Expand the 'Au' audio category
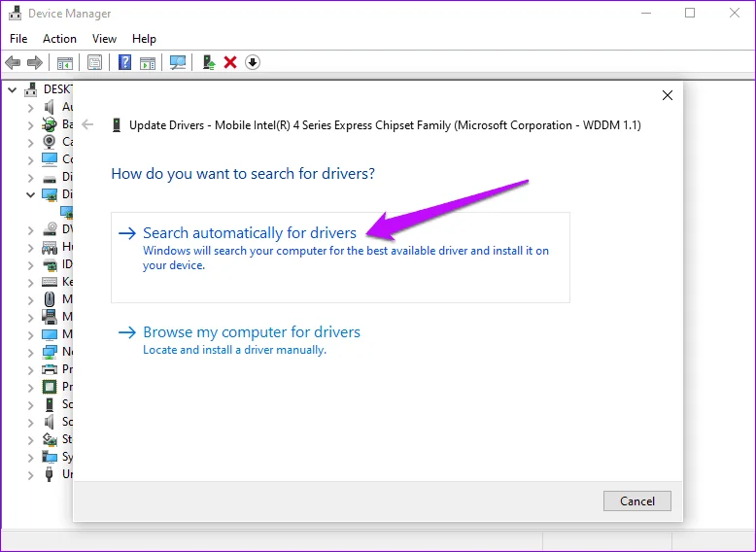This screenshot has width=756, height=552. click(30, 107)
